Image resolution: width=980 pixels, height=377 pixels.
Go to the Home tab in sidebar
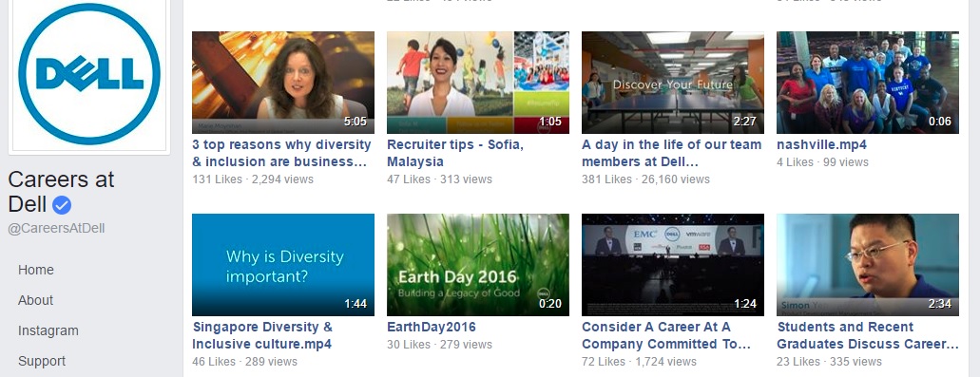[35, 270]
